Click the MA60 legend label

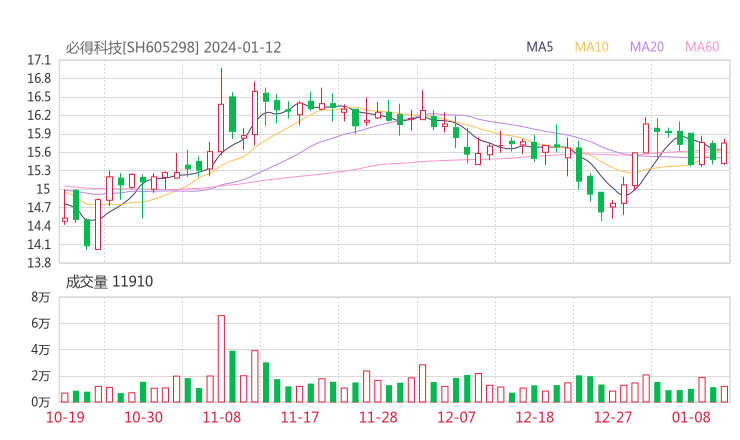pyautogui.click(x=702, y=47)
